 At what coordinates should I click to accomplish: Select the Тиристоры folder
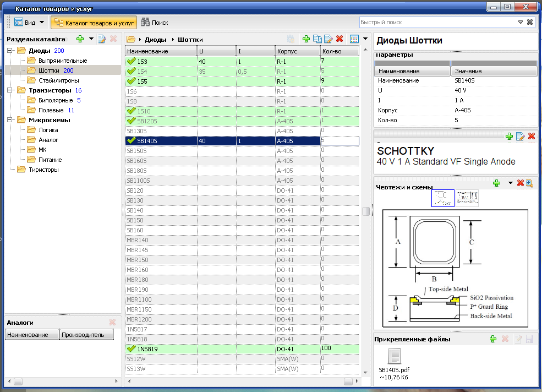(39, 170)
